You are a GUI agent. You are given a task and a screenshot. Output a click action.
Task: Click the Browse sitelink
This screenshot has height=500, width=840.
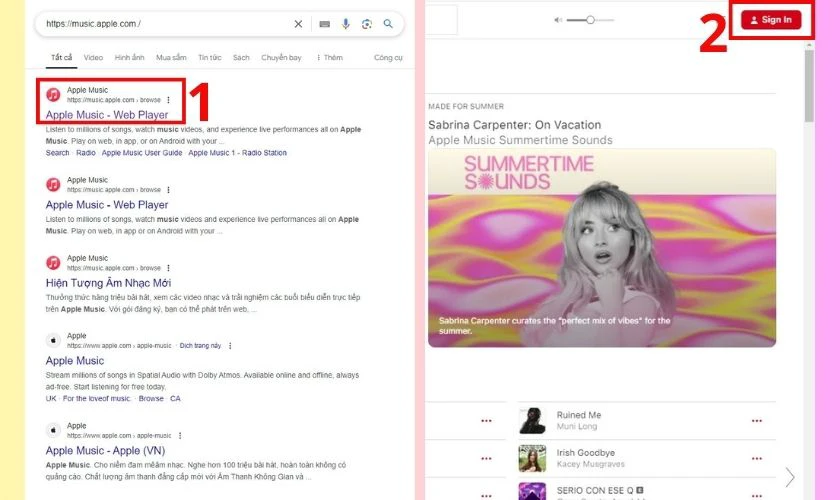[x=151, y=399]
